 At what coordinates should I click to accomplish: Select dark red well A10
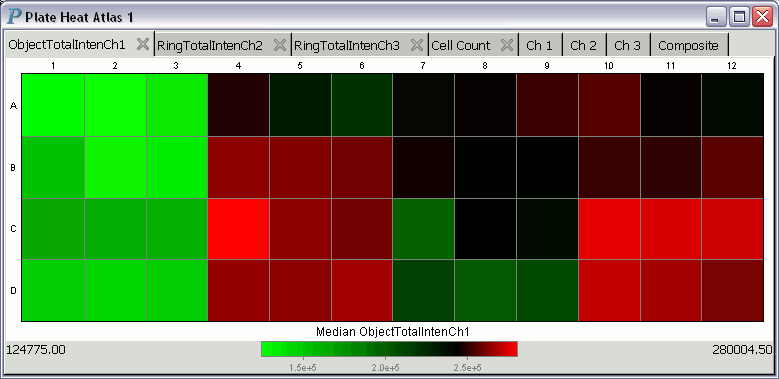pos(609,105)
